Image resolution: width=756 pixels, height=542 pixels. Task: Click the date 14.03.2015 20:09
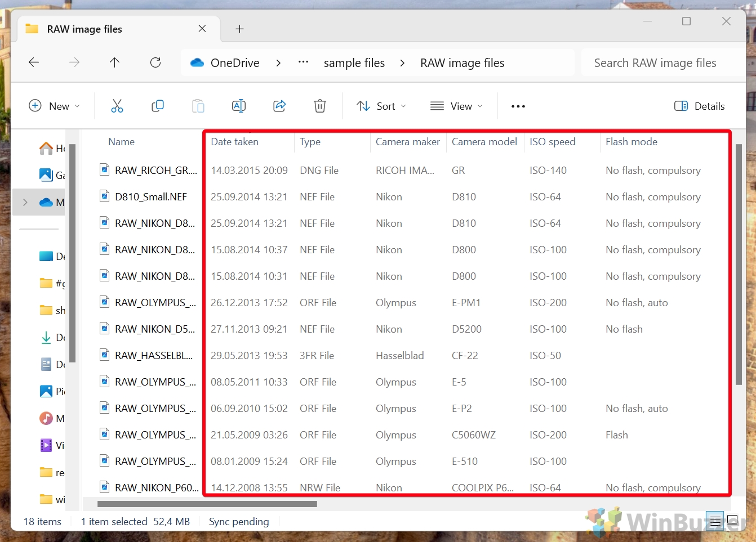click(x=249, y=170)
